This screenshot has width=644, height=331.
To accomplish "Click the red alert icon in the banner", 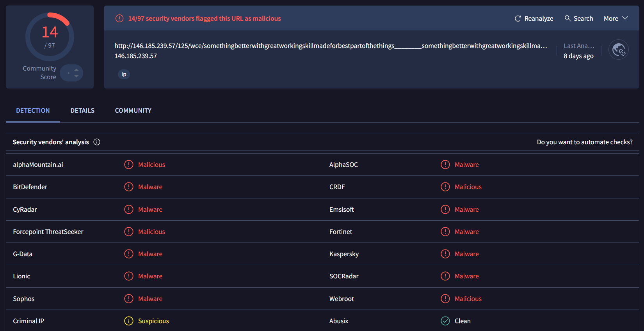I will pos(119,19).
